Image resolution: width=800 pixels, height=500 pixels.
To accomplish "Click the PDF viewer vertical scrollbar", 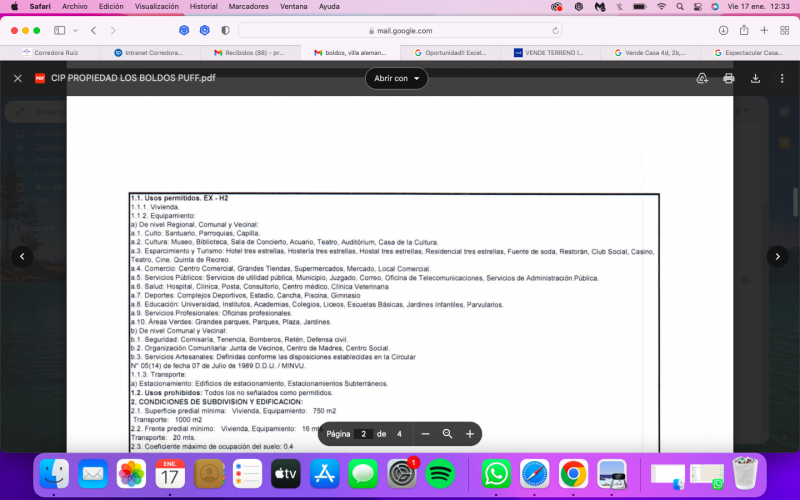I will (x=795, y=203).
